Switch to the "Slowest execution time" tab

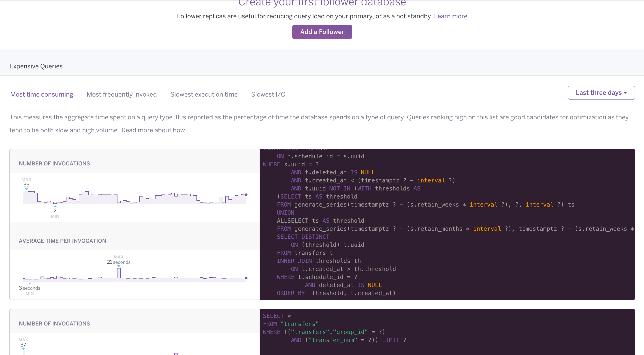204,94
